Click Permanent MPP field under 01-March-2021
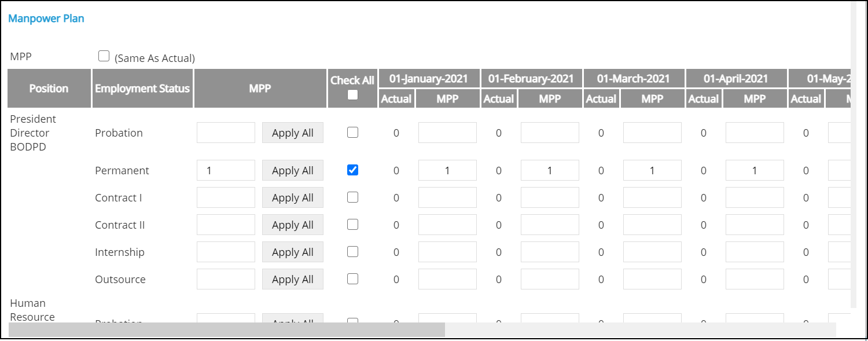Screen dimensions: 868x341 (x=652, y=170)
